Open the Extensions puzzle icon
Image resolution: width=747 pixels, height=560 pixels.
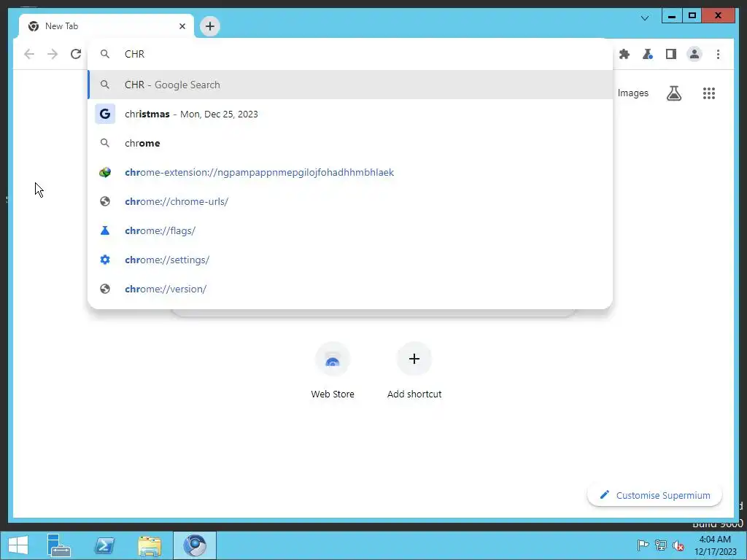click(624, 54)
